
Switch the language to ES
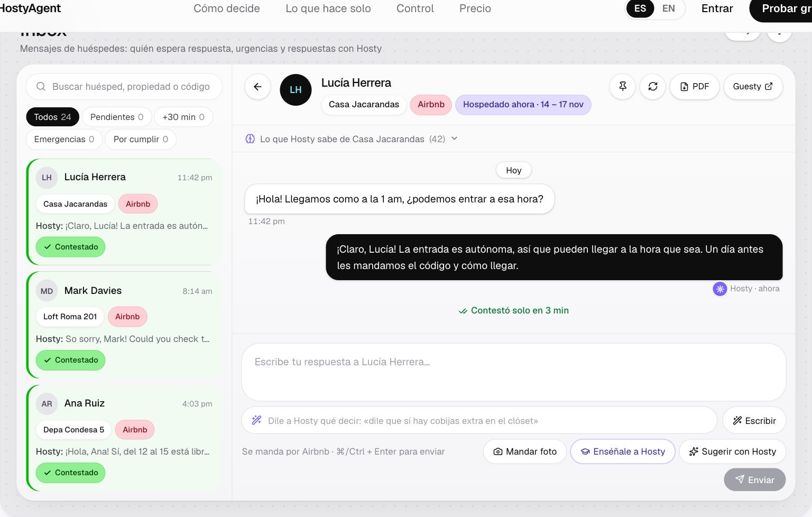click(x=640, y=8)
